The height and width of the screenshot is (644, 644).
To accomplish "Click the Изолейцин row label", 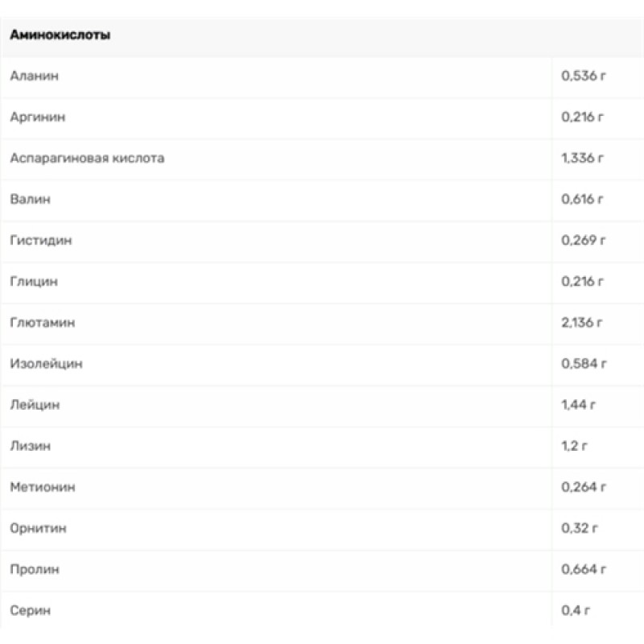I will 46,364.
